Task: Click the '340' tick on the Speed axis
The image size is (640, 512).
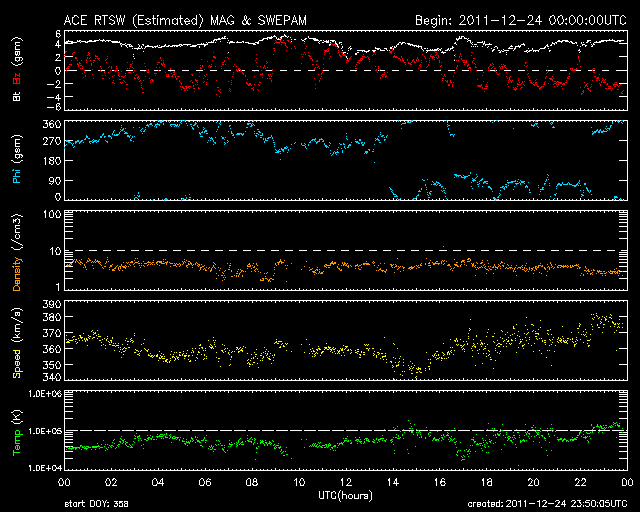Action: (52, 377)
